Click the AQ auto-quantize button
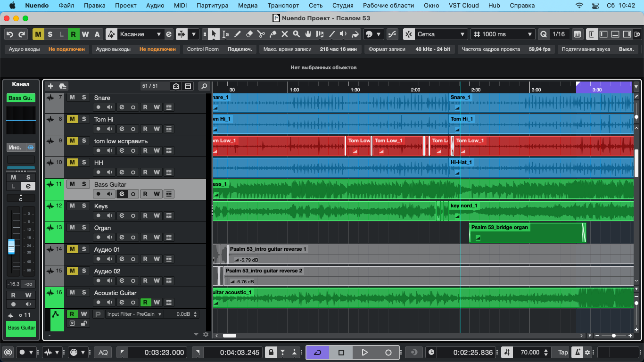The image size is (644, 362). [x=103, y=352]
